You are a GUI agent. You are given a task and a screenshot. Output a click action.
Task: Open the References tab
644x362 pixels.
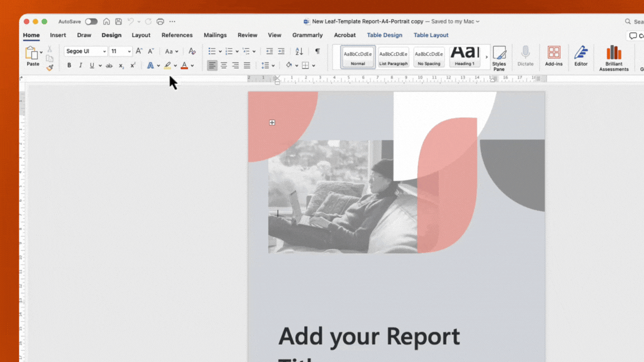pyautogui.click(x=177, y=35)
